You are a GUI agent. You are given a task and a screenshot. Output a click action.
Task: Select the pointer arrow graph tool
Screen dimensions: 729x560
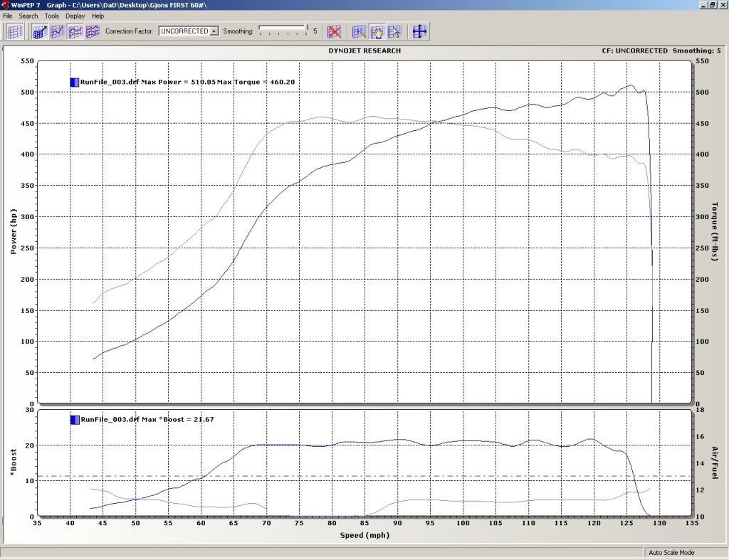click(394, 31)
